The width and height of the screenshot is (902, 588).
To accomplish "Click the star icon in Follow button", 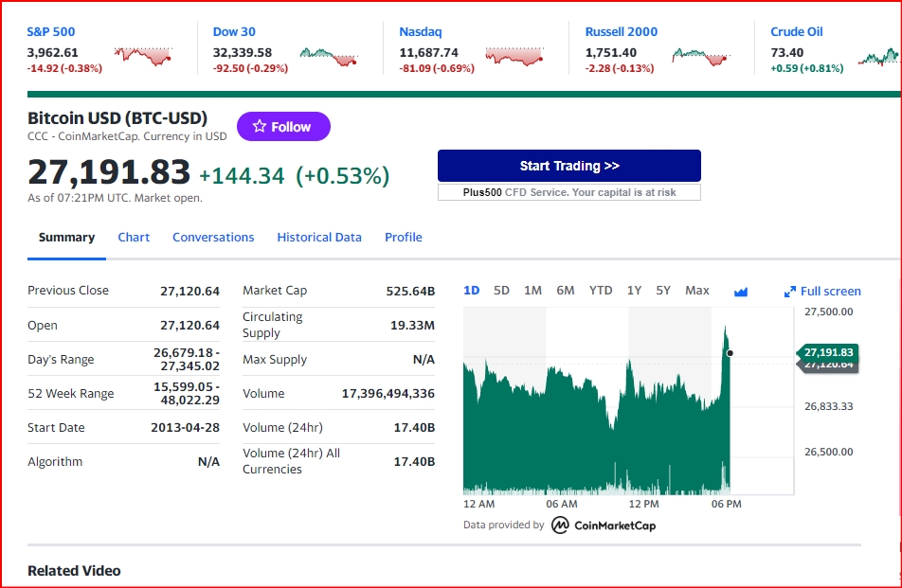I will 260,126.
